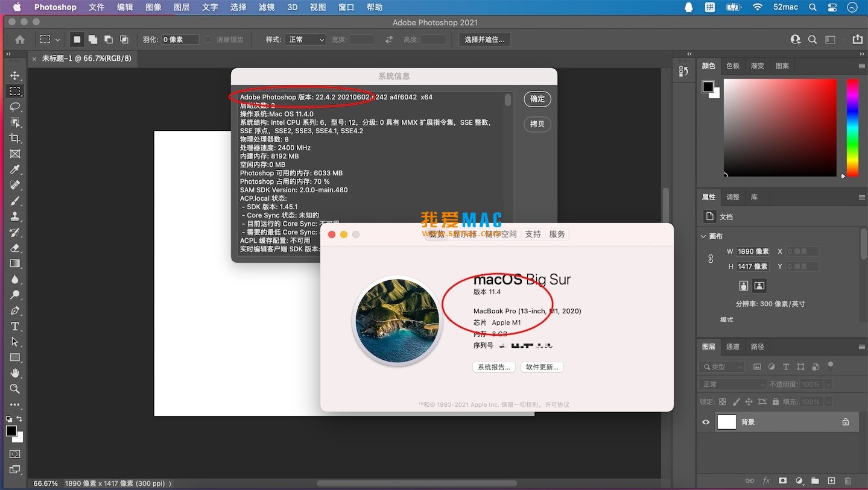Select the Move tool
Image resolution: width=868 pixels, height=490 pixels.
15,75
